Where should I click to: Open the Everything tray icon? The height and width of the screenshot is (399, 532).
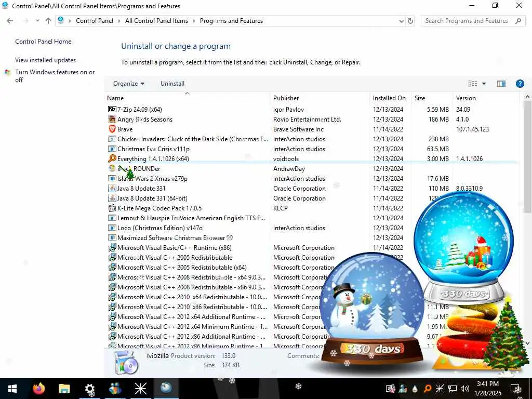[x=428, y=389]
